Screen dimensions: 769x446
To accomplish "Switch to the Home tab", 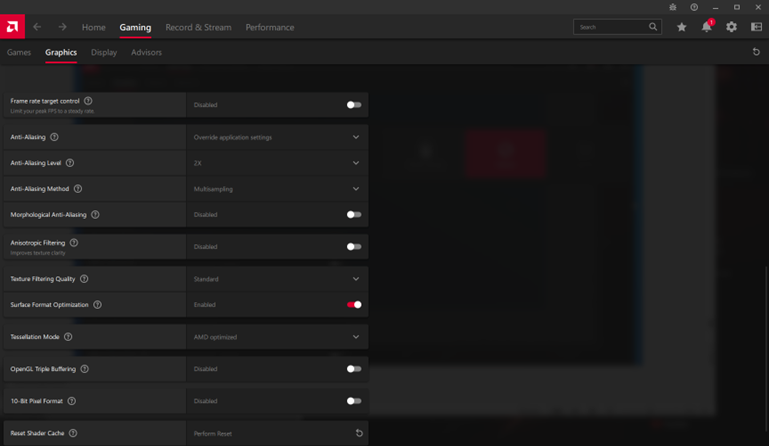I will coord(94,27).
